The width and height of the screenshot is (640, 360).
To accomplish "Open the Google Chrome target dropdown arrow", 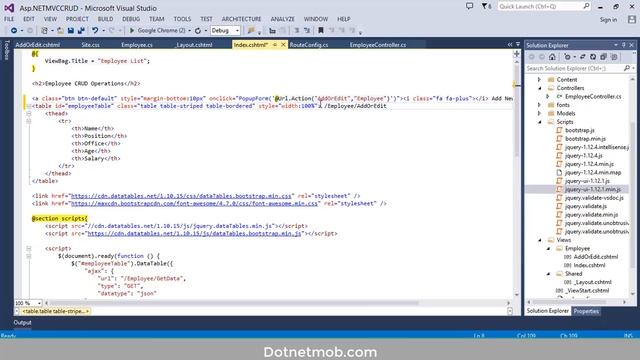I will [189, 31].
